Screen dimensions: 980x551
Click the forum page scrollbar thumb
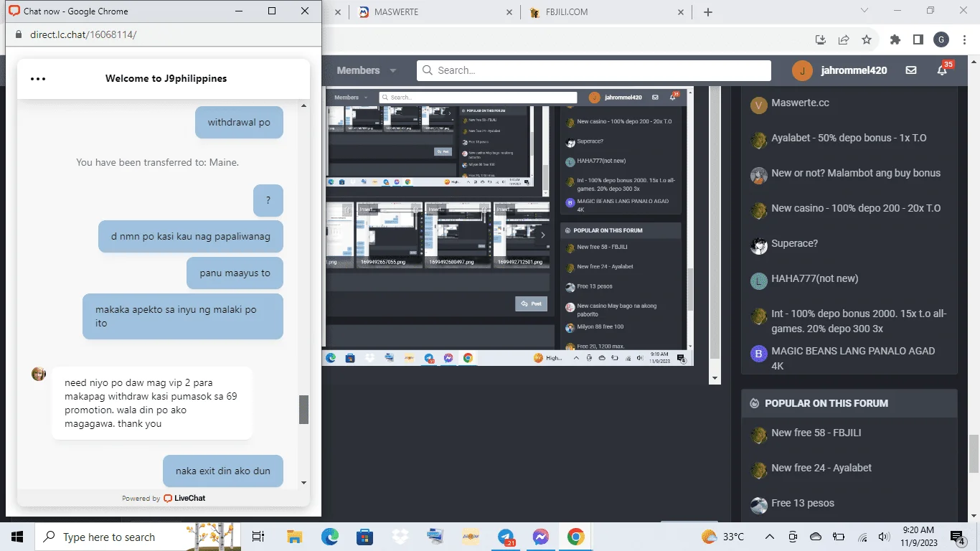(x=974, y=453)
